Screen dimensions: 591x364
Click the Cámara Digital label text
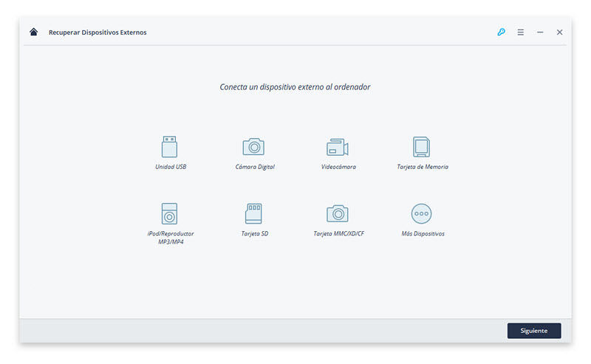click(255, 167)
